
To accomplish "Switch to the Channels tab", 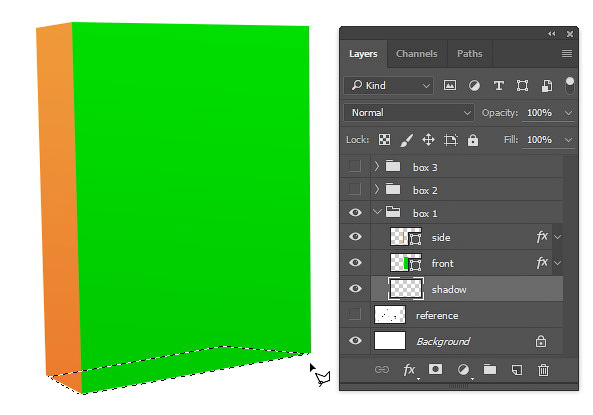I will point(417,54).
